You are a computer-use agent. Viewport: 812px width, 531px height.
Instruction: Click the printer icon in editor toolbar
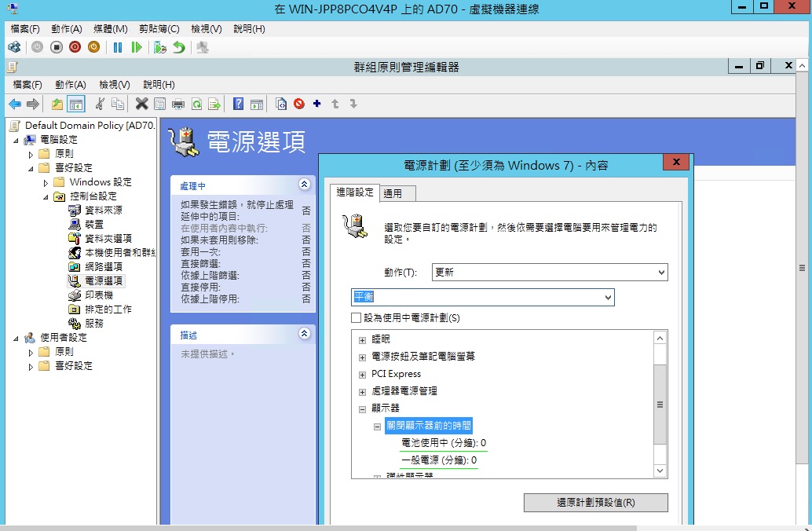coord(178,104)
